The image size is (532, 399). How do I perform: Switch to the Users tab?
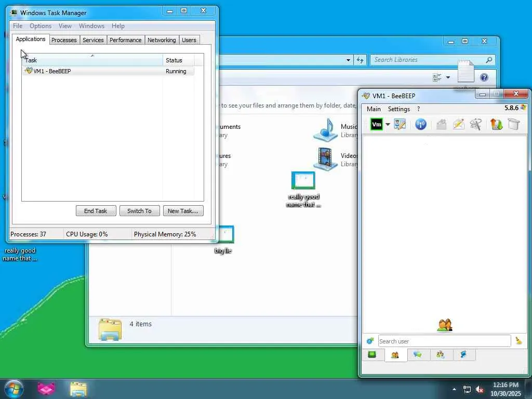coord(189,40)
